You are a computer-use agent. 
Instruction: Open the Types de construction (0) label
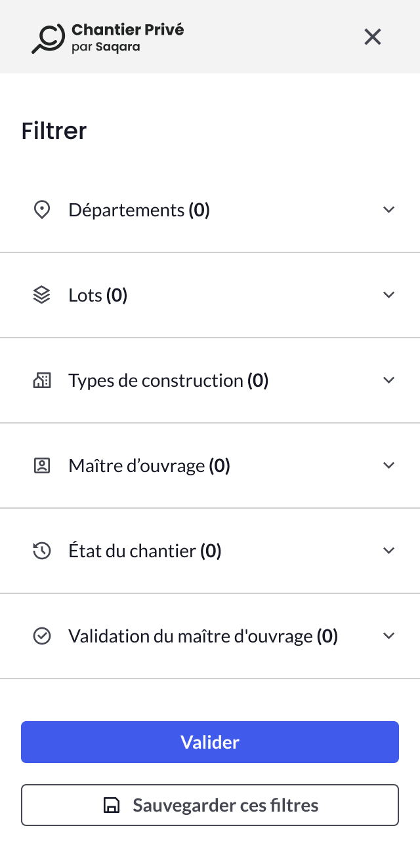point(169,380)
